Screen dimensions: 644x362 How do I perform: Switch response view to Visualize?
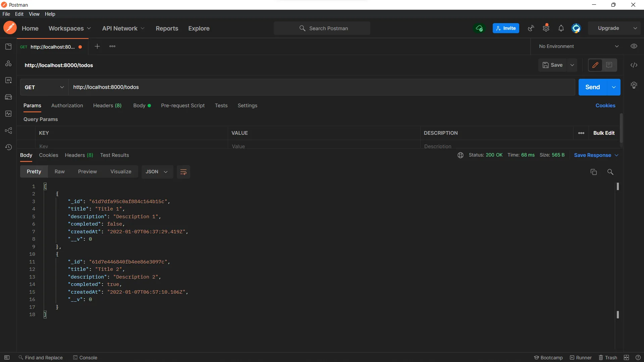pyautogui.click(x=121, y=172)
